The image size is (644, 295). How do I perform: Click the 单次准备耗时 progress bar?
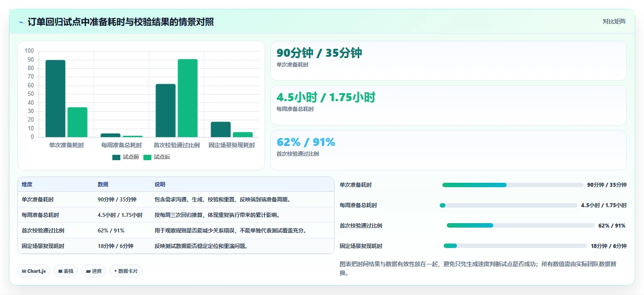pos(513,185)
